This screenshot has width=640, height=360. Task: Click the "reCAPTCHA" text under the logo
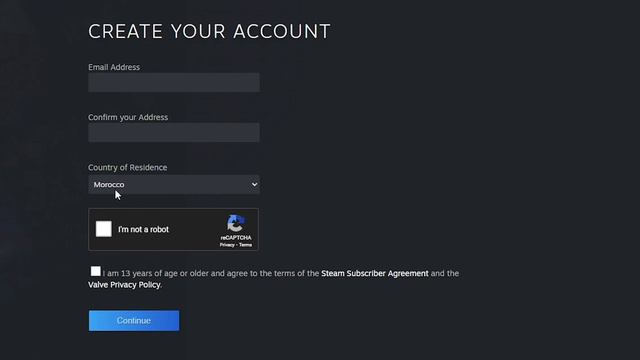tap(236, 238)
